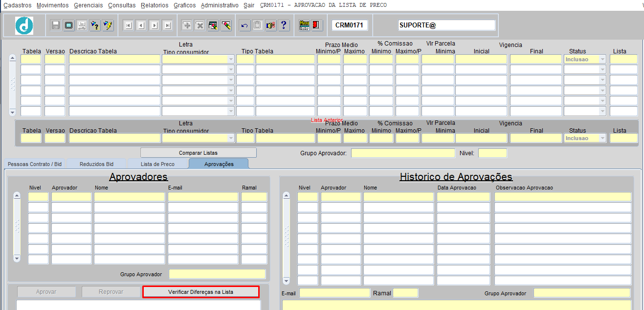This screenshot has height=310, width=644.
Task: Open the Cadastros menu
Action: click(18, 5)
